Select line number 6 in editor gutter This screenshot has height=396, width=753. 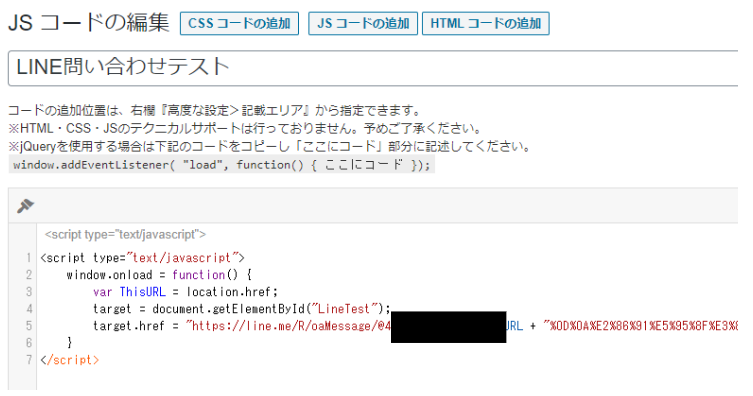point(29,343)
